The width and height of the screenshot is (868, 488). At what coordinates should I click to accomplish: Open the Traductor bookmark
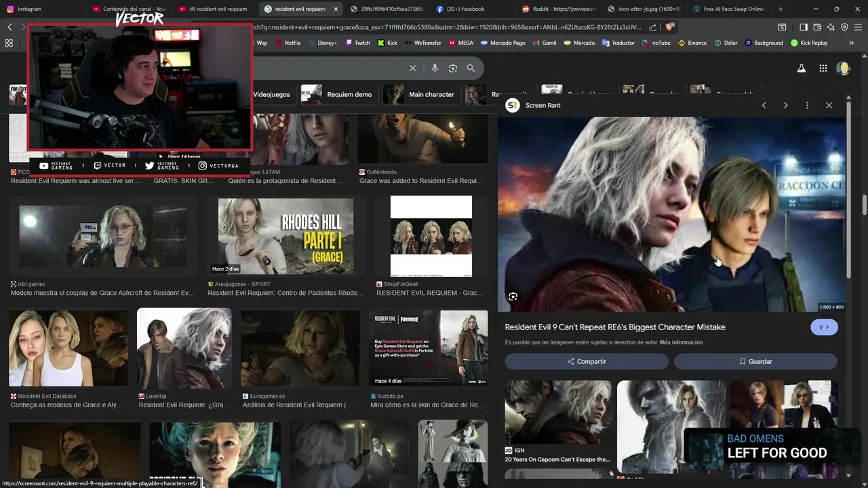[617, 43]
